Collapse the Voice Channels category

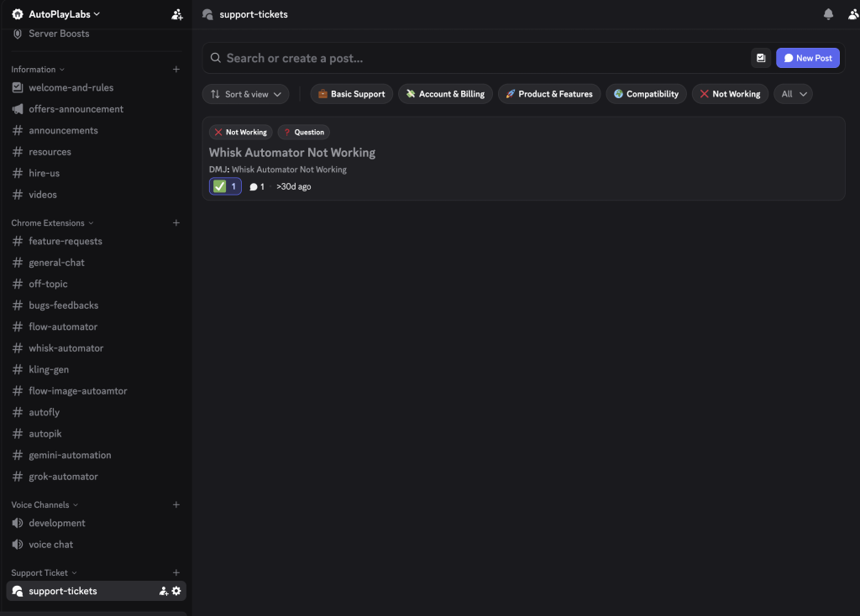click(x=45, y=504)
